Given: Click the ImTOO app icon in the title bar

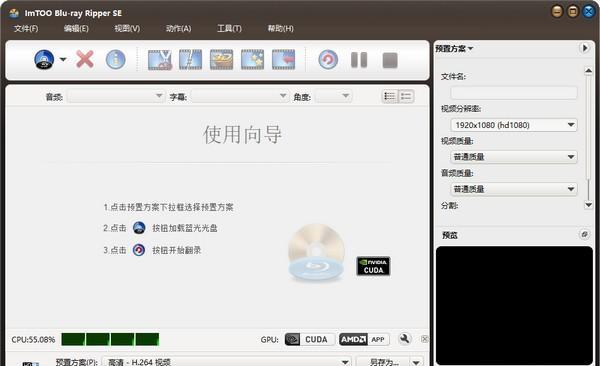Looking at the screenshot, I should [14, 13].
